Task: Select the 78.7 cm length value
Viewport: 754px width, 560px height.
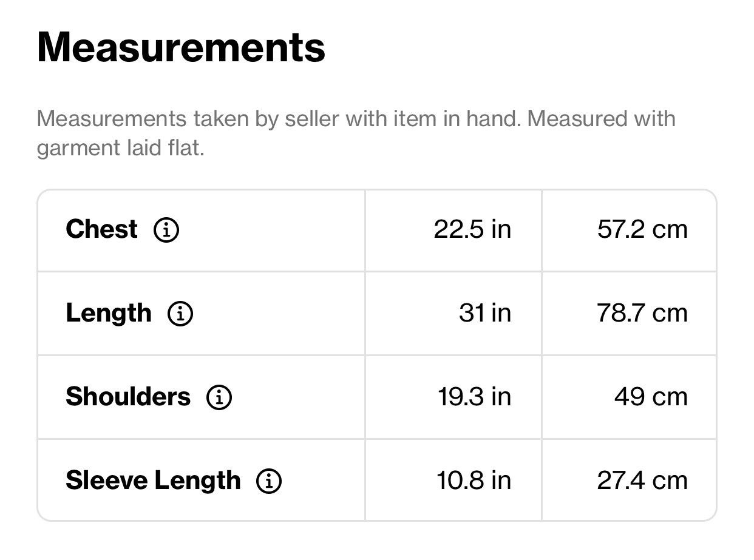Action: click(x=642, y=314)
